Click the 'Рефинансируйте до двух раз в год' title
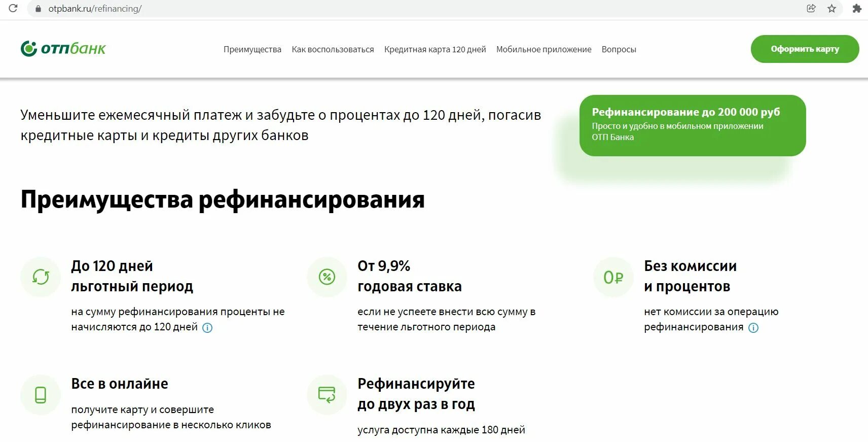Screen dimensions: 868x442 click(x=416, y=394)
